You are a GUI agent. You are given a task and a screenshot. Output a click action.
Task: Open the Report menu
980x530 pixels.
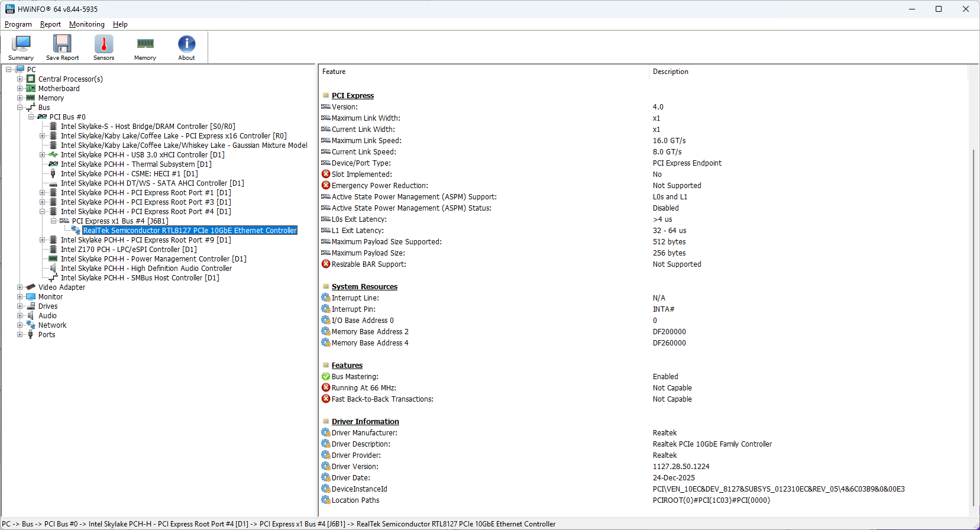[50, 24]
